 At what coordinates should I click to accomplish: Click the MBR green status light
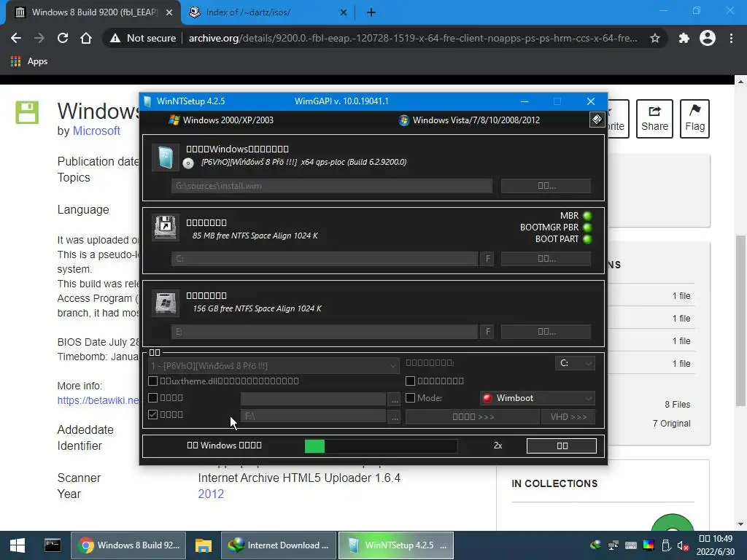click(x=587, y=216)
